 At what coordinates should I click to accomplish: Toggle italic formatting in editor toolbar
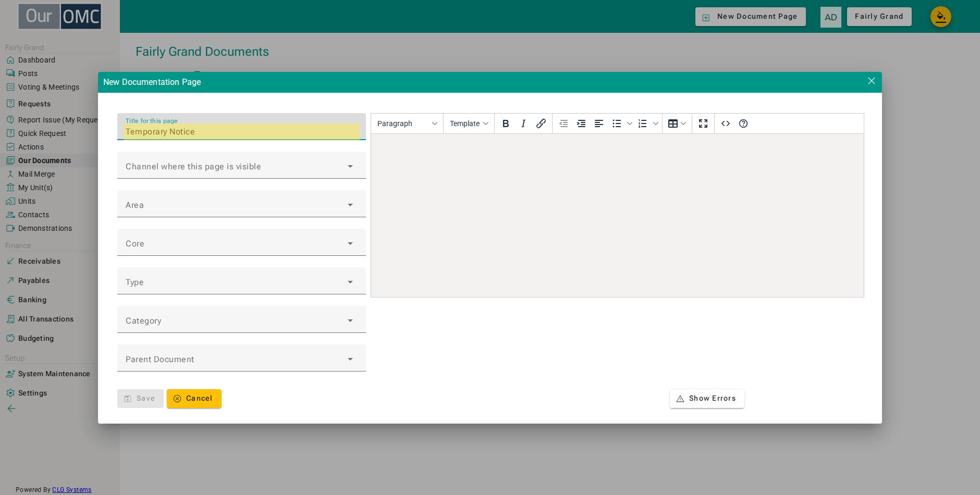click(x=523, y=123)
